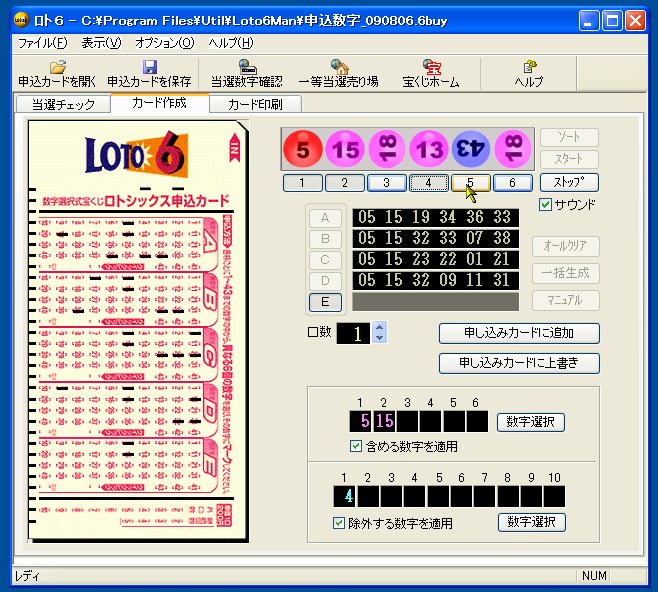
Task: Select number row 05 15 32 09 11 31
Action: [435, 281]
